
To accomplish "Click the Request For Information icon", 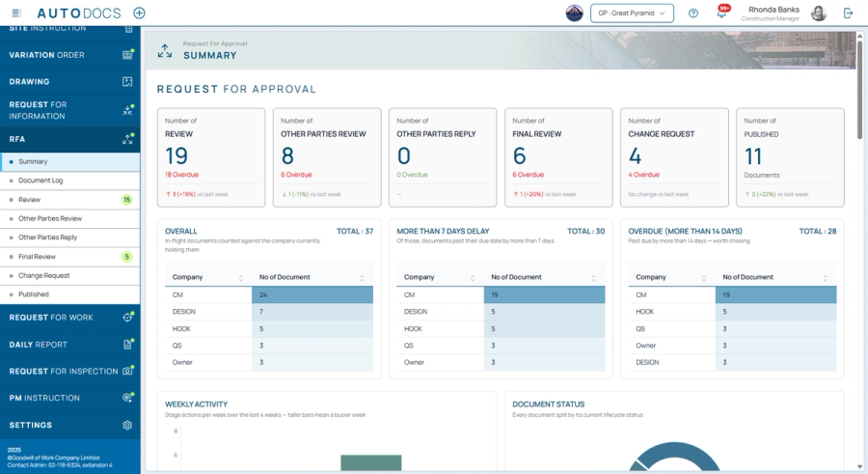I will coord(127,110).
